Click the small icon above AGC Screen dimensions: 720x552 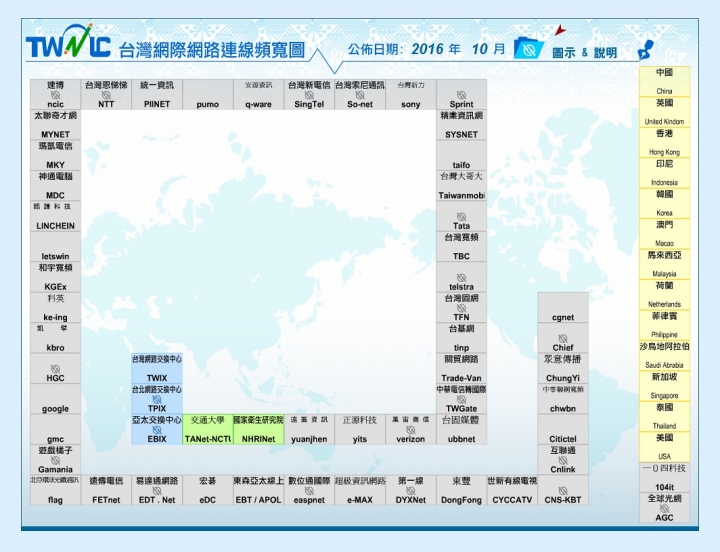(664, 508)
